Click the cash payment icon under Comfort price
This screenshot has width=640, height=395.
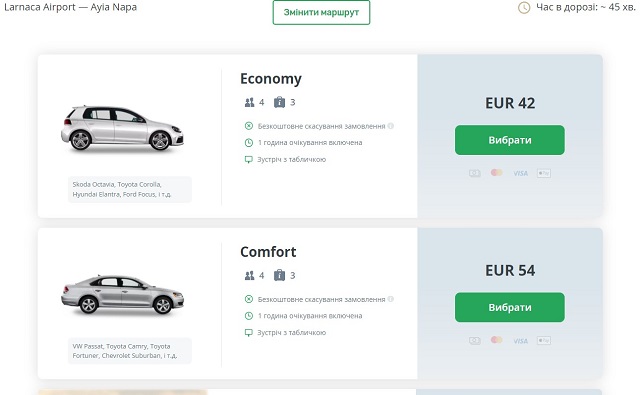tap(474, 340)
